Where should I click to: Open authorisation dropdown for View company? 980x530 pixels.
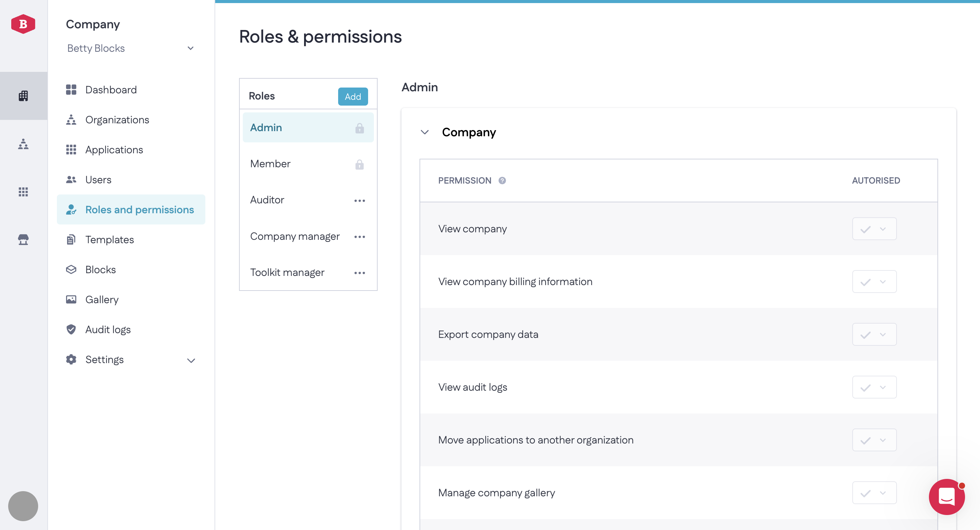[874, 229]
